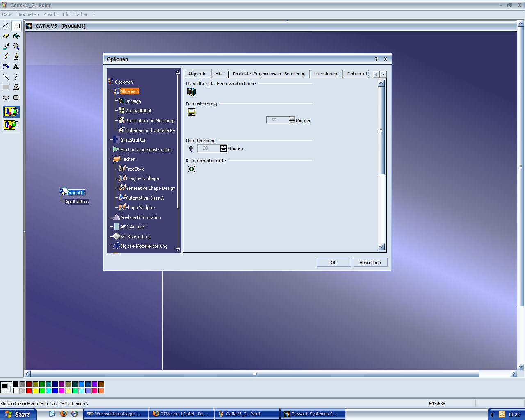The image size is (525, 420).
Task: Click the Unterbrechung minutes input field
Action: 209,148
